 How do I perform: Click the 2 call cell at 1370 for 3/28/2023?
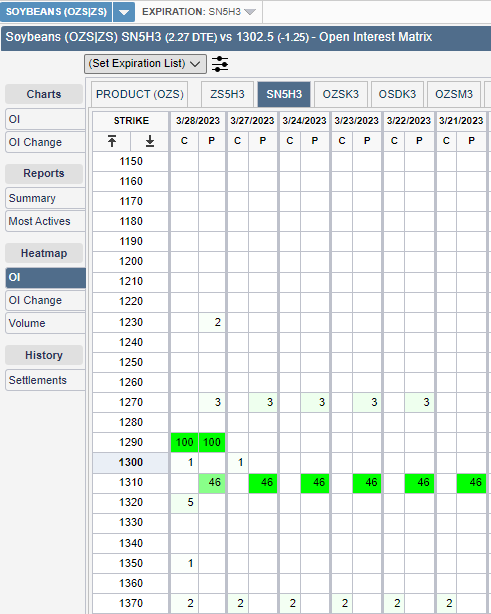[x=184, y=603]
